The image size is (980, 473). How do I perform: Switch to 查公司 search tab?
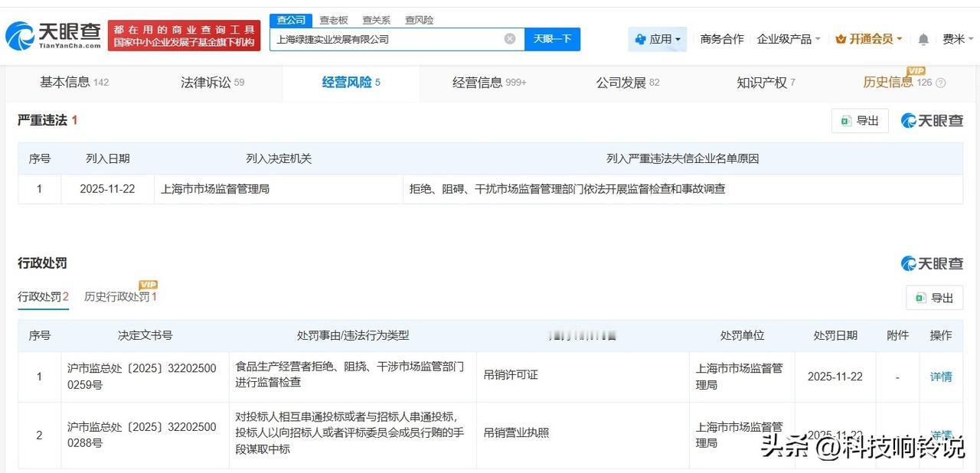click(291, 20)
